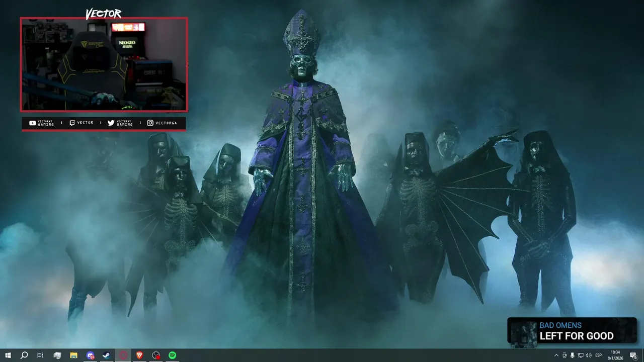Viewport: 644px width, 362px height.
Task: Open Spotify from the taskbar
Action: (x=172, y=355)
